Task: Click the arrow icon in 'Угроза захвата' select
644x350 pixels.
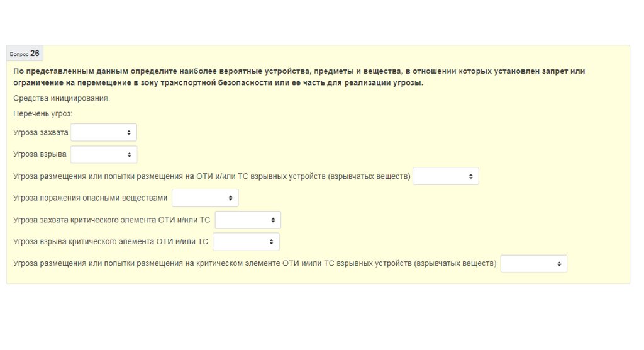Action: [x=128, y=133]
